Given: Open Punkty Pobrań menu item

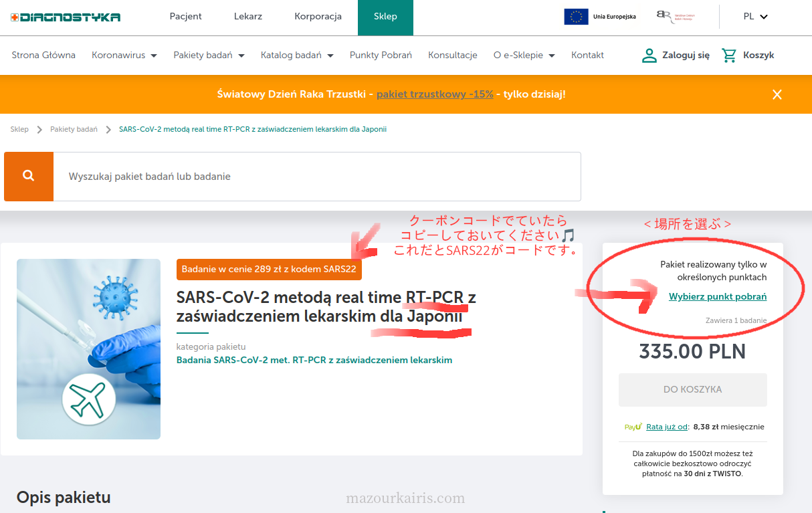Looking at the screenshot, I should [381, 56].
